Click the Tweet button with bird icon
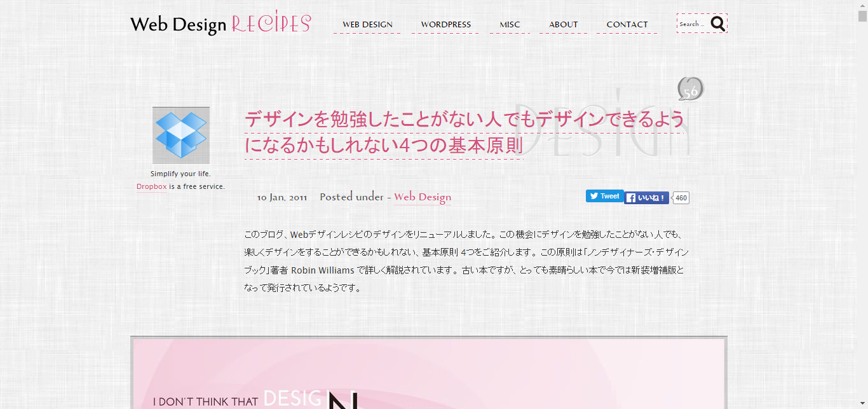This screenshot has width=868, height=409. point(604,197)
